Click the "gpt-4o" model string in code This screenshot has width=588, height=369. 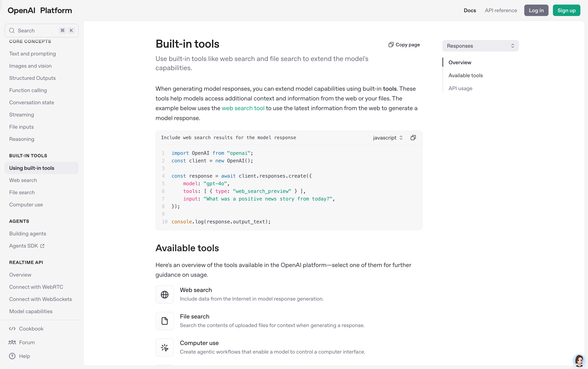pyautogui.click(x=215, y=183)
